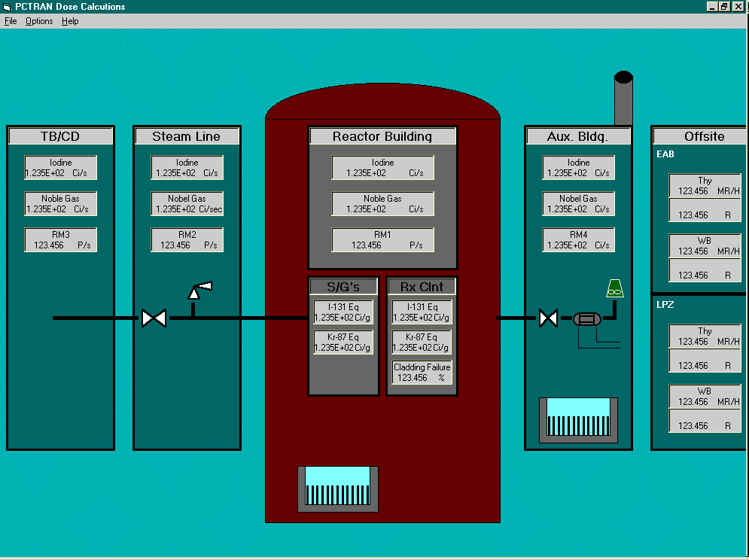Open the Help menu
The height and width of the screenshot is (560, 749).
tap(70, 21)
